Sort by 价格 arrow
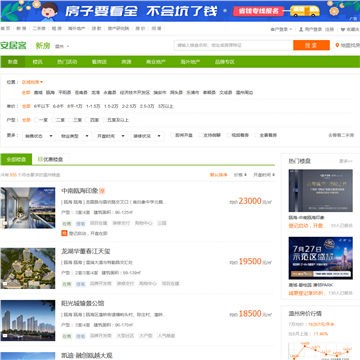Image resolution: width=360 pixels, height=360 pixels. click(x=245, y=175)
